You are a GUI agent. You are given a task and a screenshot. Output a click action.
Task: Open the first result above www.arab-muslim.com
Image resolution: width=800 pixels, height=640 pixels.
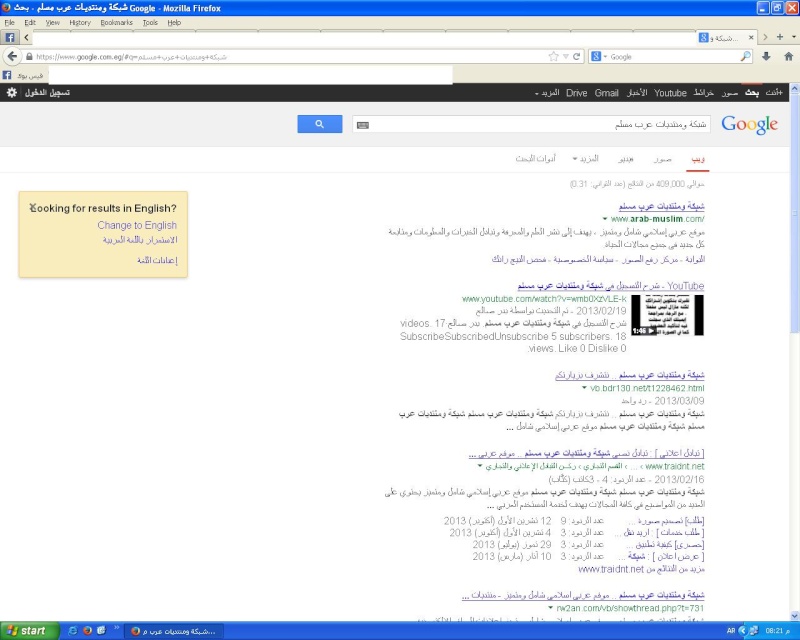[661, 206]
